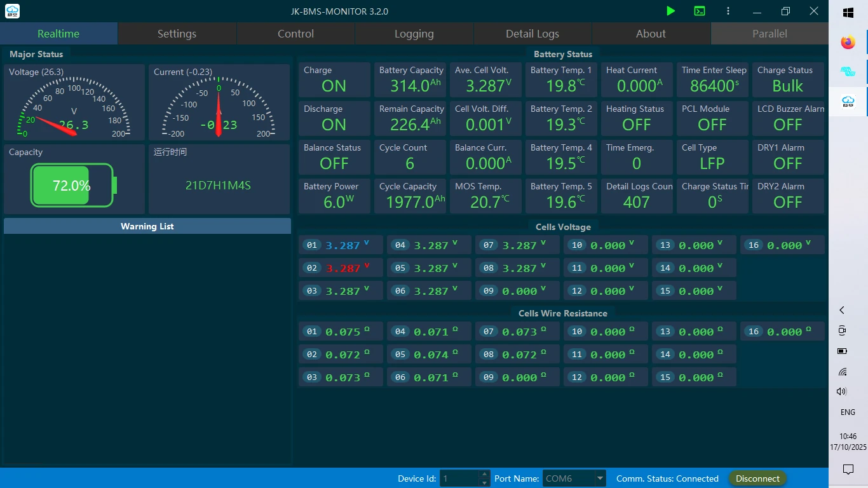Click LCD Buzzer Alarm OFF tile
The width and height of the screenshot is (868, 488).
[x=788, y=118]
